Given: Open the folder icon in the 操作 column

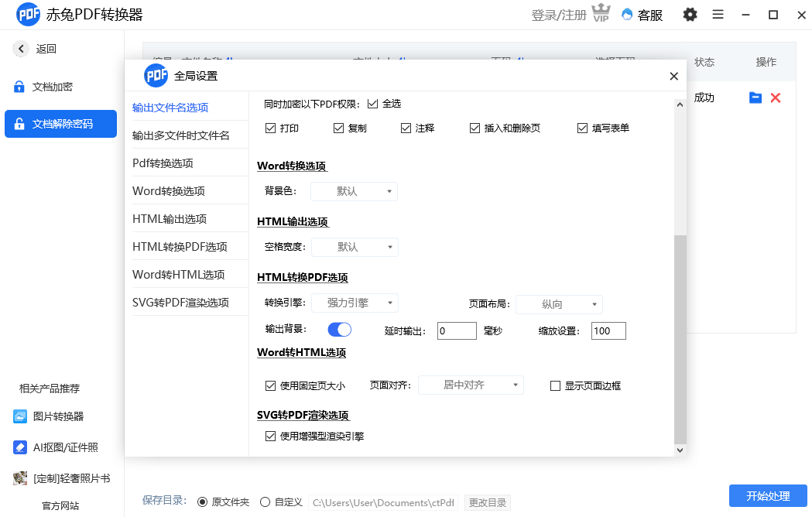Looking at the screenshot, I should point(755,98).
